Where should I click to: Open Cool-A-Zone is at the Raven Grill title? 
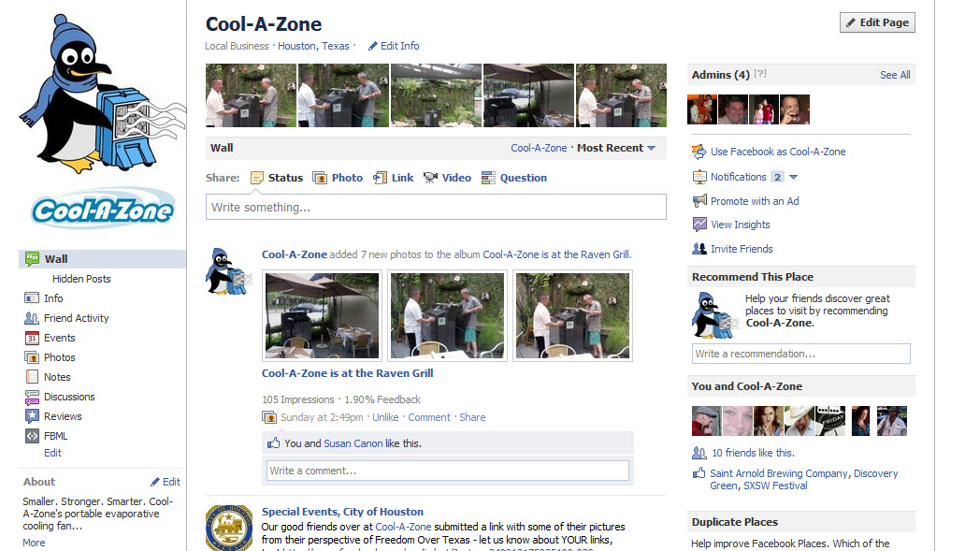[347, 373]
